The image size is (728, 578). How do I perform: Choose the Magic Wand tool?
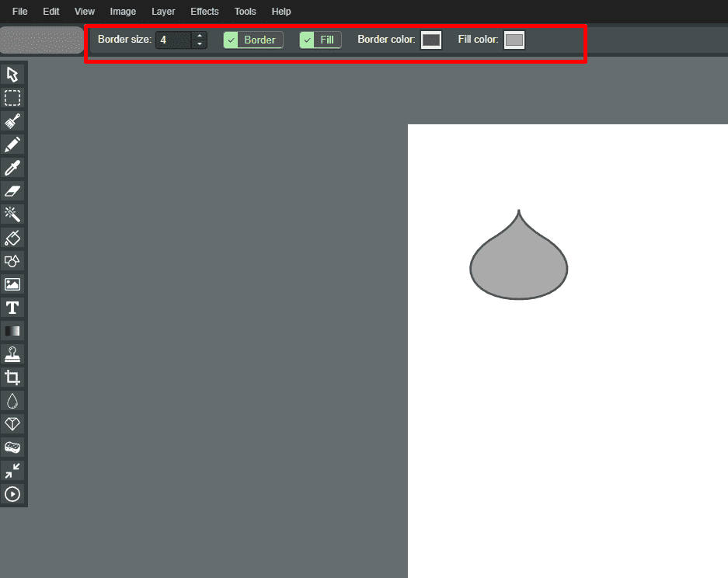point(12,214)
